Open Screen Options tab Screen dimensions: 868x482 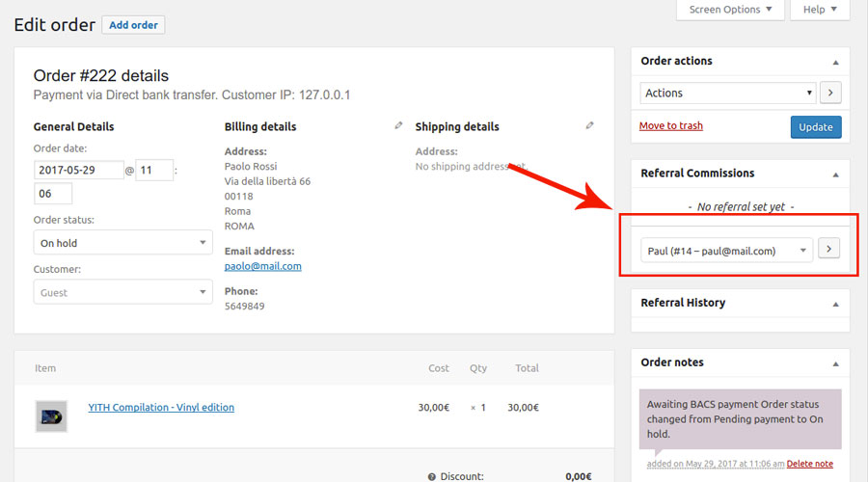[x=730, y=10]
